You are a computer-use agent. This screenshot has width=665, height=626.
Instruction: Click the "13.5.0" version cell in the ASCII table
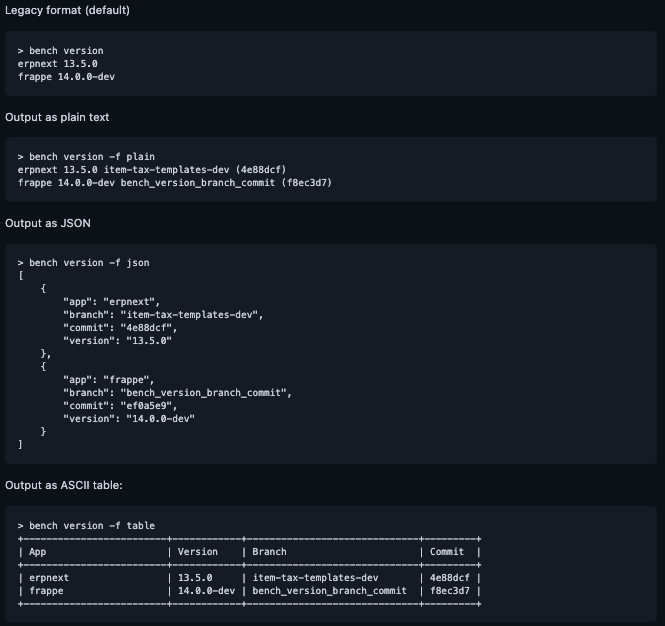tap(195, 578)
